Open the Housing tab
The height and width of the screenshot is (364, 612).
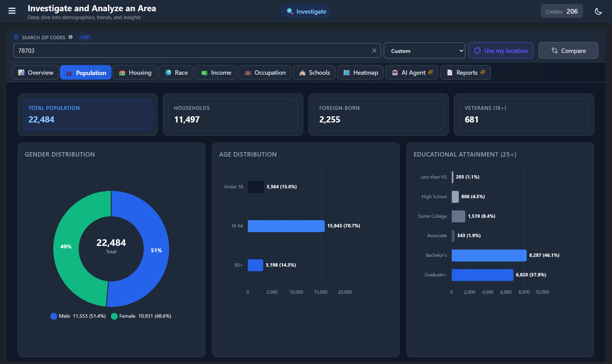coord(135,73)
